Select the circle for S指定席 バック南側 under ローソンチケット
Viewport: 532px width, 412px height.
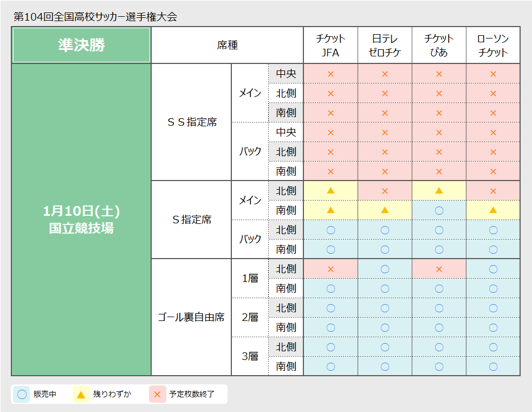pyautogui.click(x=494, y=250)
